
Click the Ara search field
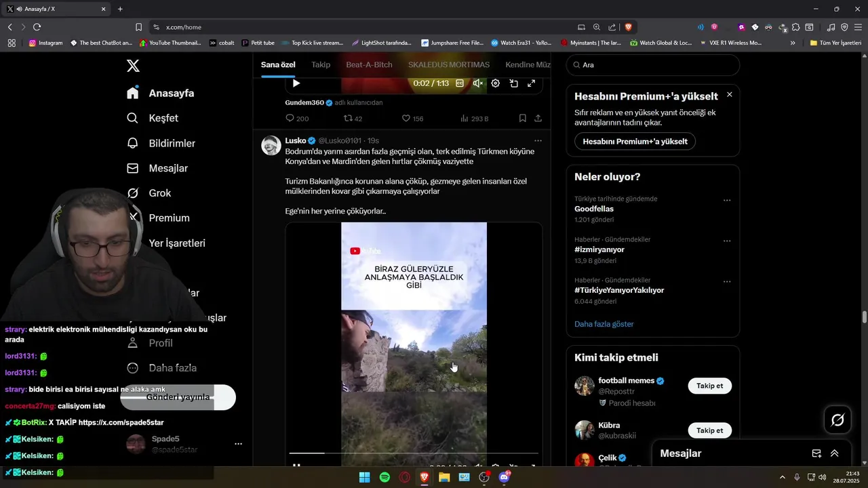[x=652, y=65]
